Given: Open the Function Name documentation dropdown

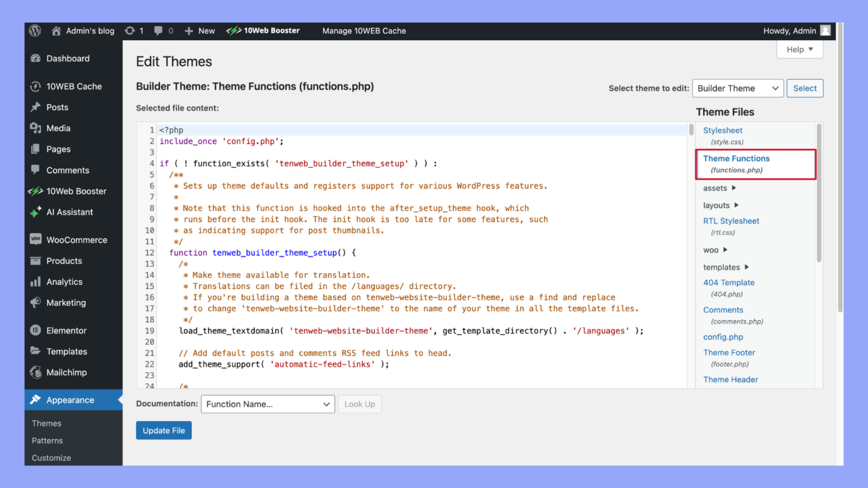Looking at the screenshot, I should pos(267,404).
